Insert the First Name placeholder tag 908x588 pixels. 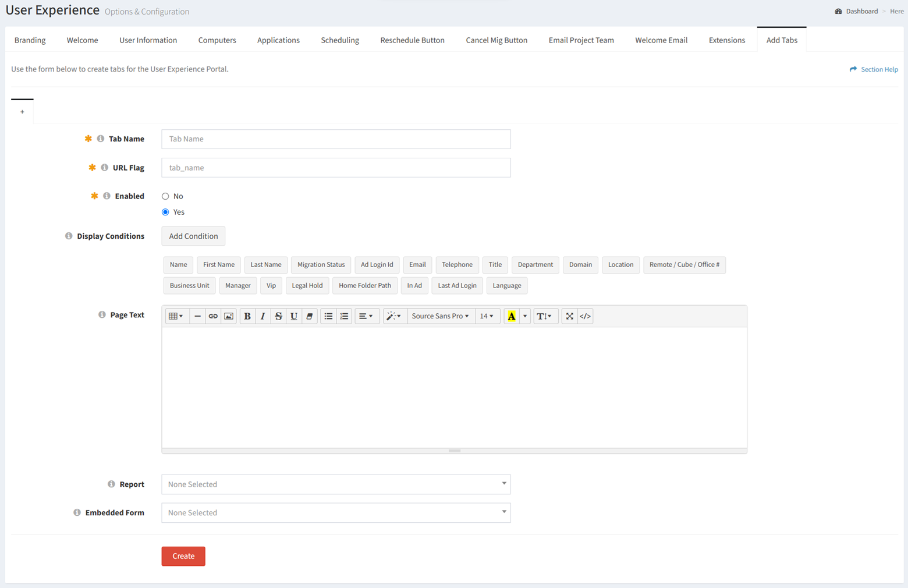219,264
